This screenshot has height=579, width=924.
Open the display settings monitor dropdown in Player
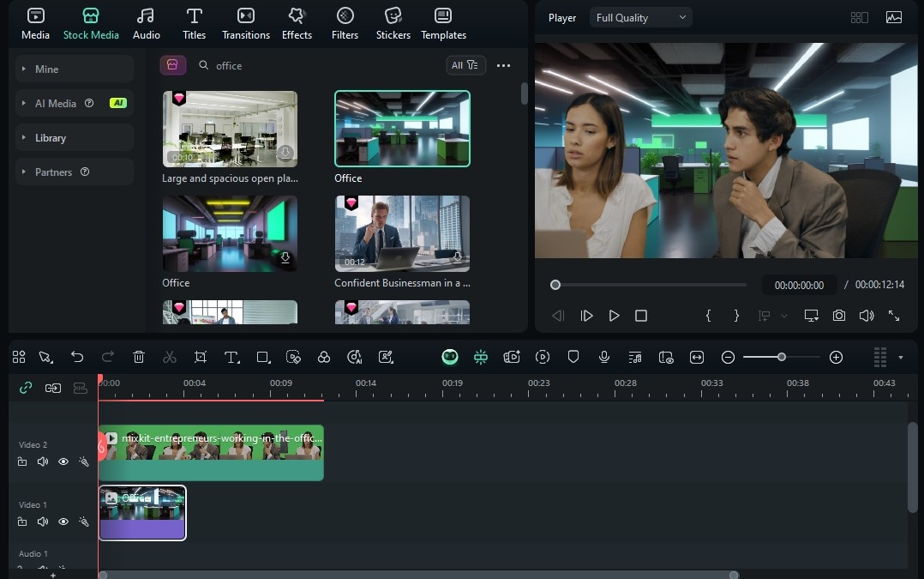(x=812, y=316)
